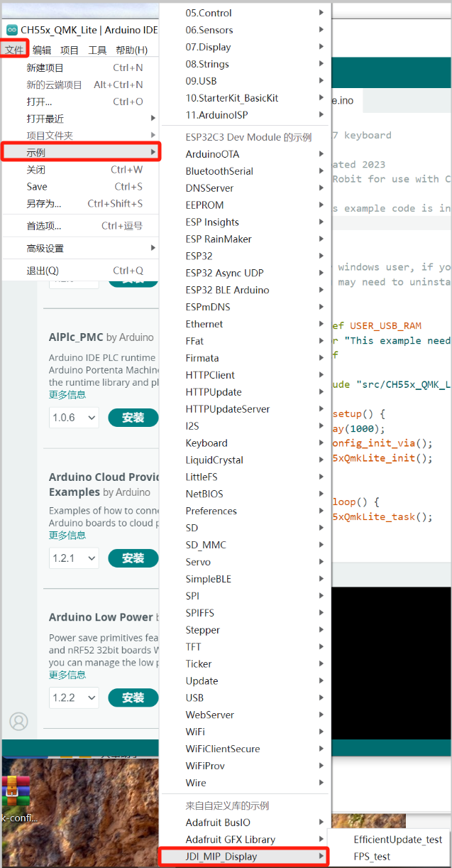Select the EfficientUpdate_test example

coord(397,840)
